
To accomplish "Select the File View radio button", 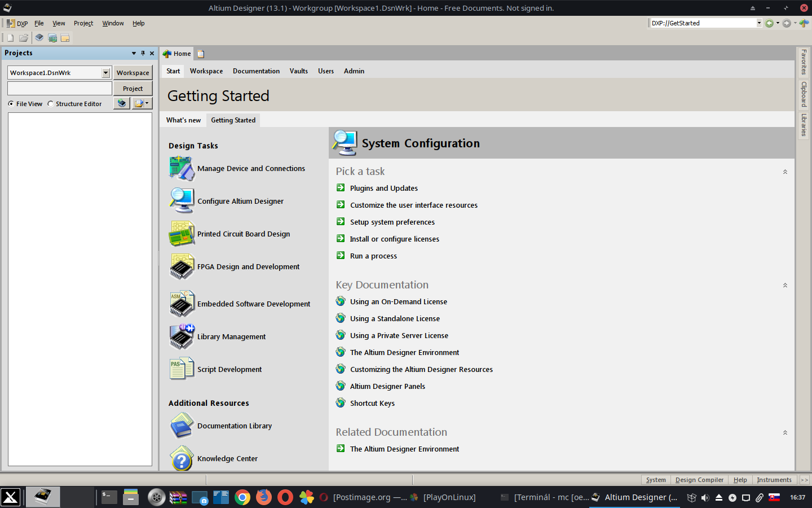I will click(11, 104).
